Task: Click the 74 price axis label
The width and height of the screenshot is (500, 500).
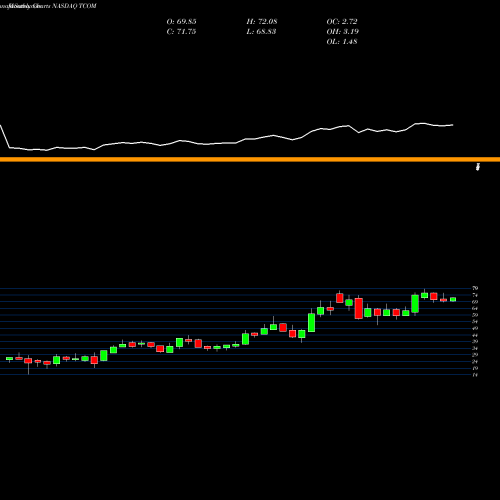Action: click(475, 295)
